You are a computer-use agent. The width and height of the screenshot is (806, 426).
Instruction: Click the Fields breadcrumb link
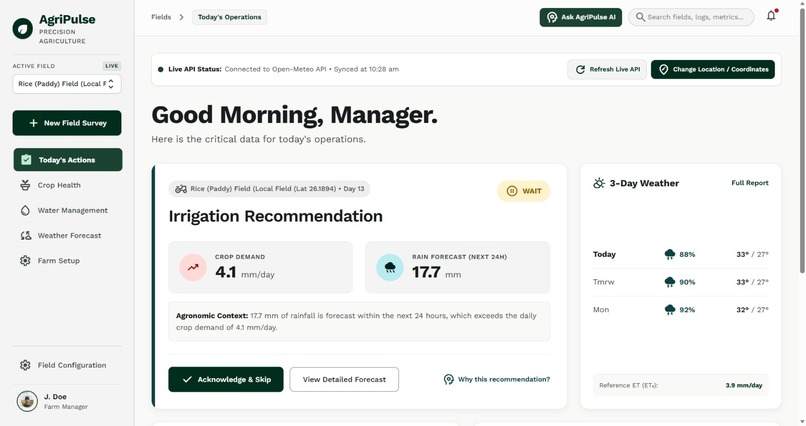(x=161, y=17)
